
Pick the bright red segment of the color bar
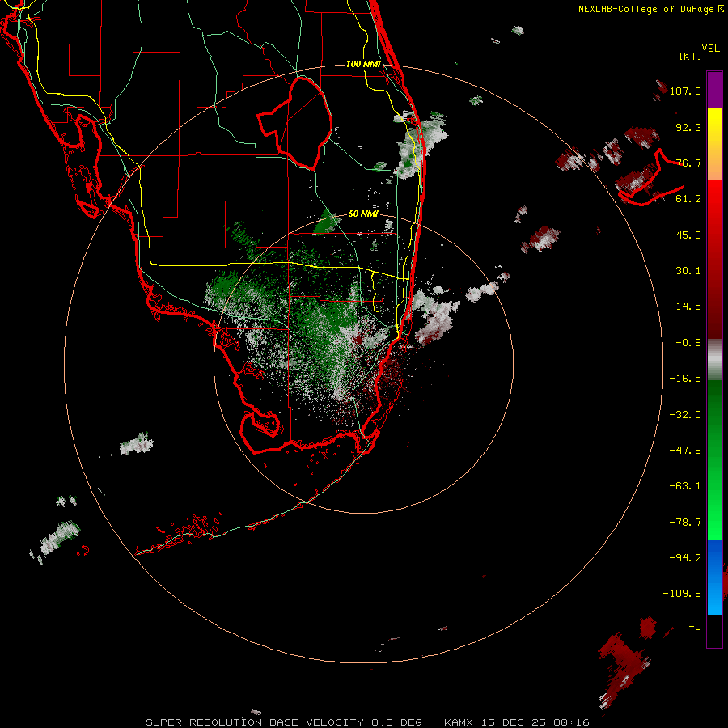tap(714, 198)
